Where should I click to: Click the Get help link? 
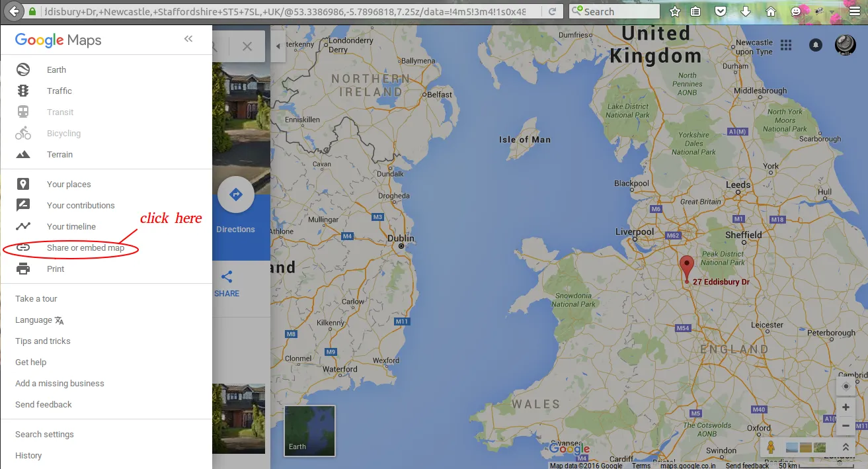coord(31,362)
